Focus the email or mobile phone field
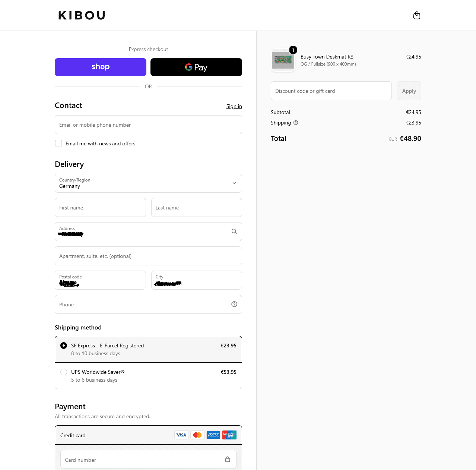Screen dimensions: 476x470 coord(148,125)
